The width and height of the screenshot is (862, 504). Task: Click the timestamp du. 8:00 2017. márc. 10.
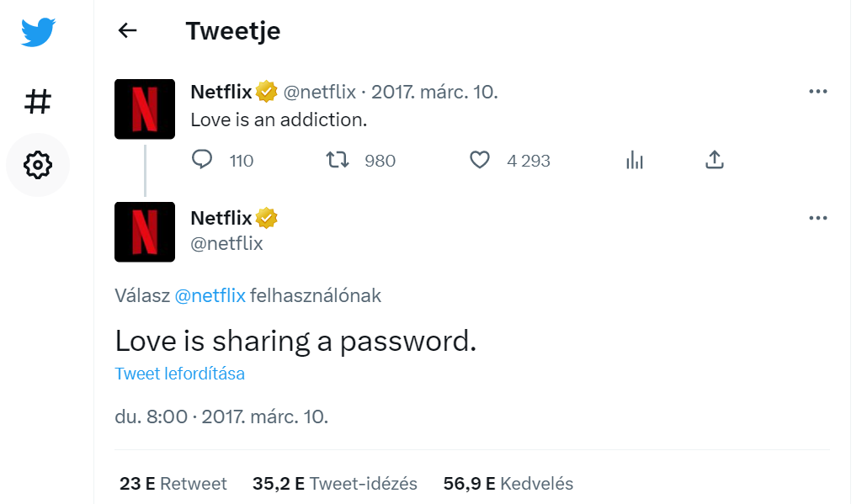coord(221,416)
